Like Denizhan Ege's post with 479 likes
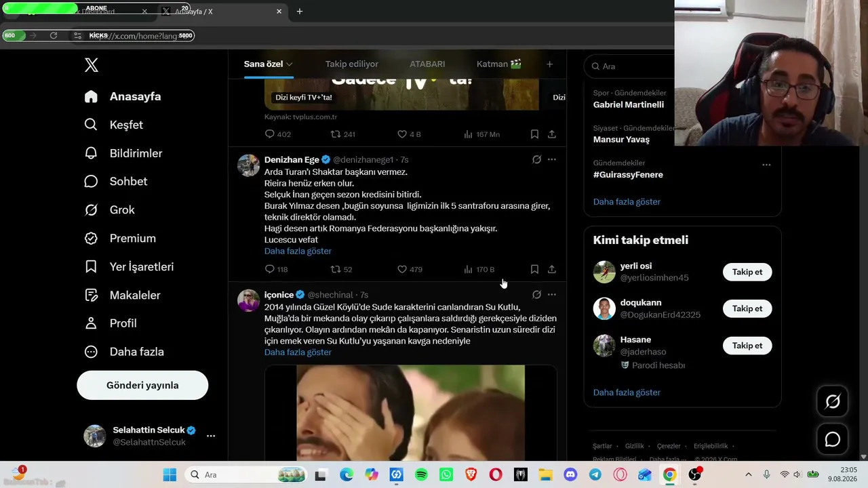Screen dimensions: 868x488 [x=410, y=269]
